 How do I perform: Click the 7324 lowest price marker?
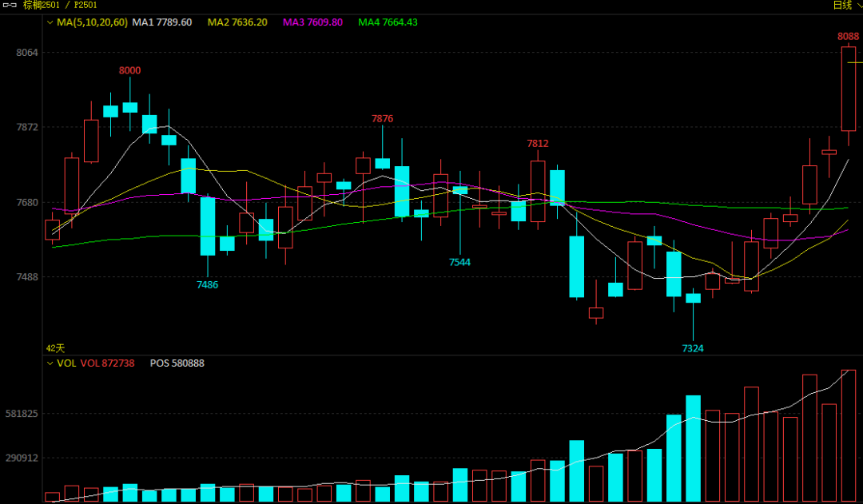pos(693,348)
